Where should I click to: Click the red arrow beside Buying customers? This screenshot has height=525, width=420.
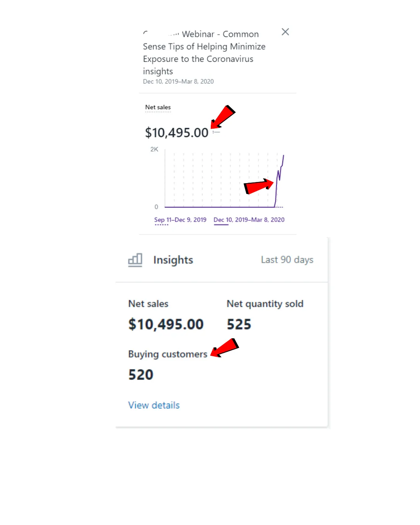coord(224,348)
